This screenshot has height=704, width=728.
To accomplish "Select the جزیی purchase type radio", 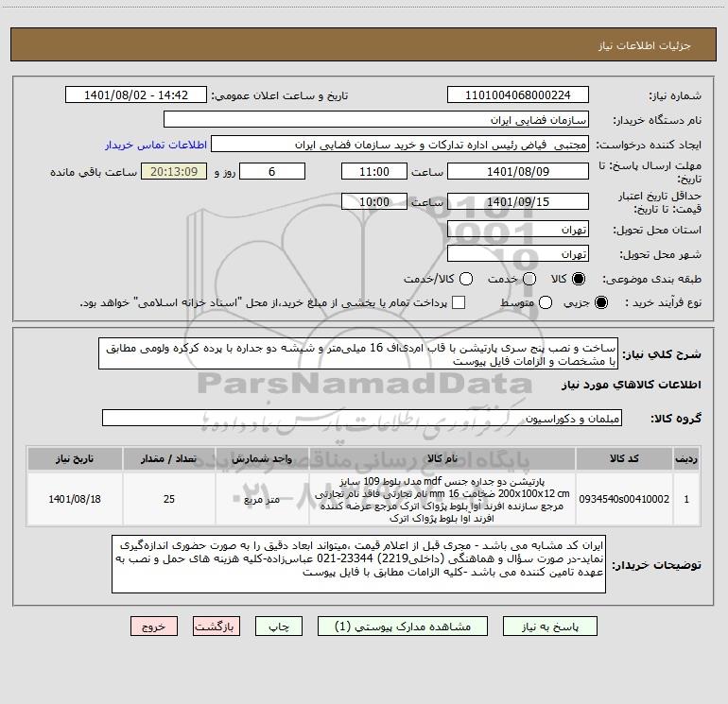I will [600, 302].
